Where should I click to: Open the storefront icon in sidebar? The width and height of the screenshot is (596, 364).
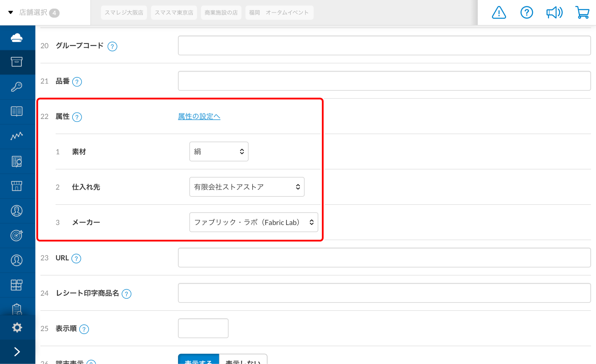17,186
